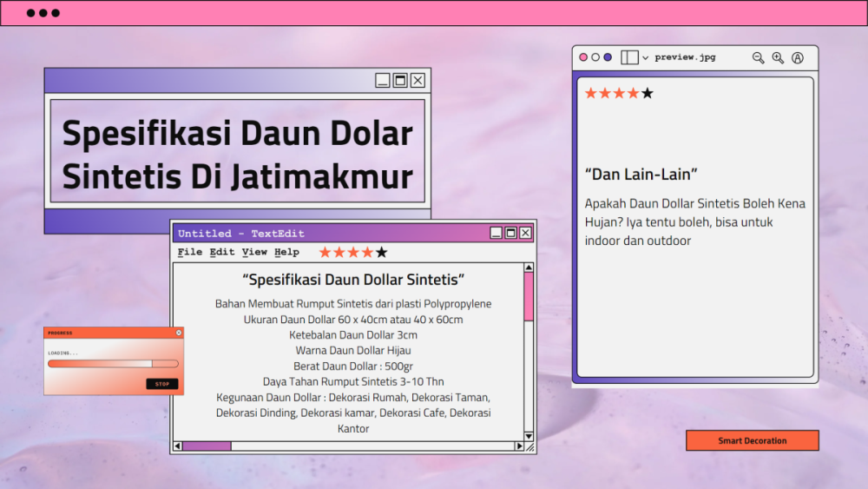
Task: Click the right arrow of TextEdit horizontal scrollbar
Action: pos(519,446)
